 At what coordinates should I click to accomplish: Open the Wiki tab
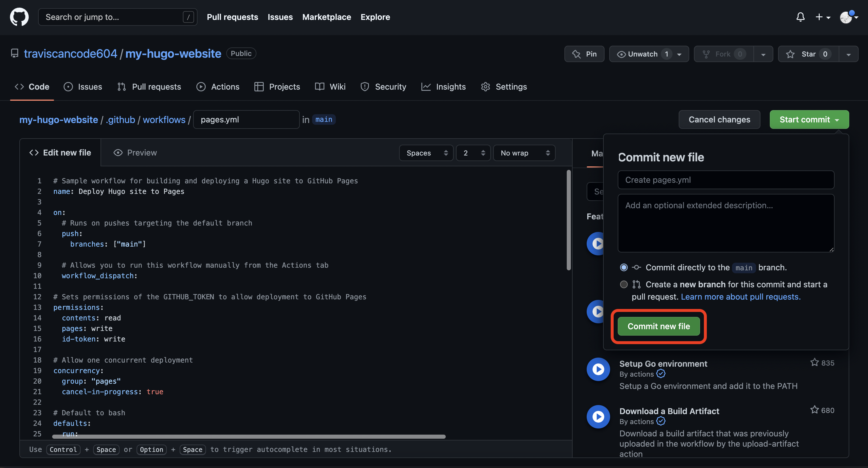(x=330, y=86)
